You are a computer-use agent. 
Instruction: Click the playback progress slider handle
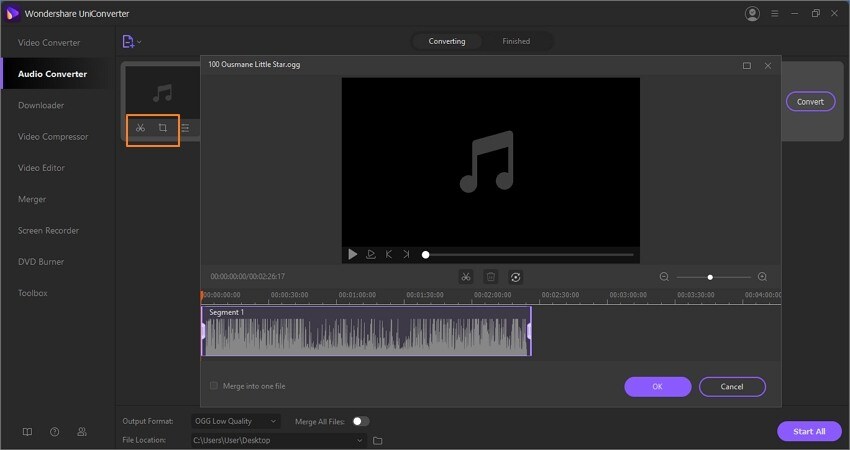coord(426,254)
